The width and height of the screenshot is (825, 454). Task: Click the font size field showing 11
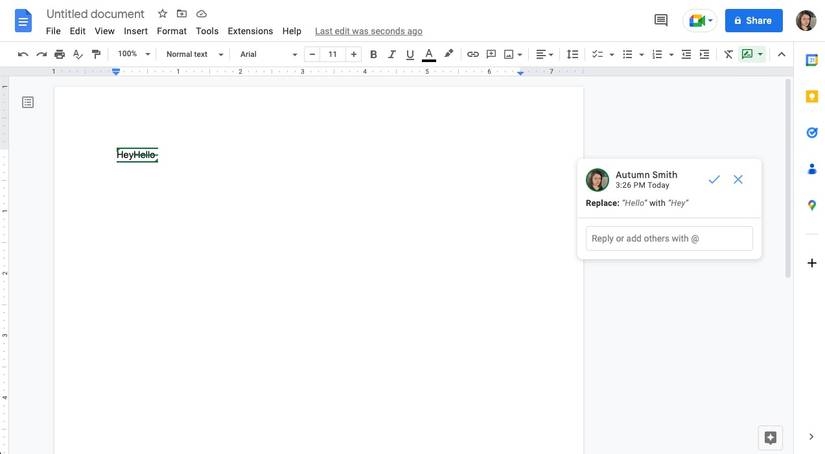tap(333, 54)
